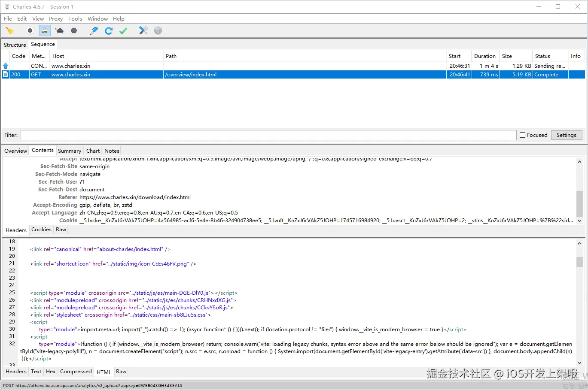
Task: Open the Summary tab
Action: (x=70, y=151)
